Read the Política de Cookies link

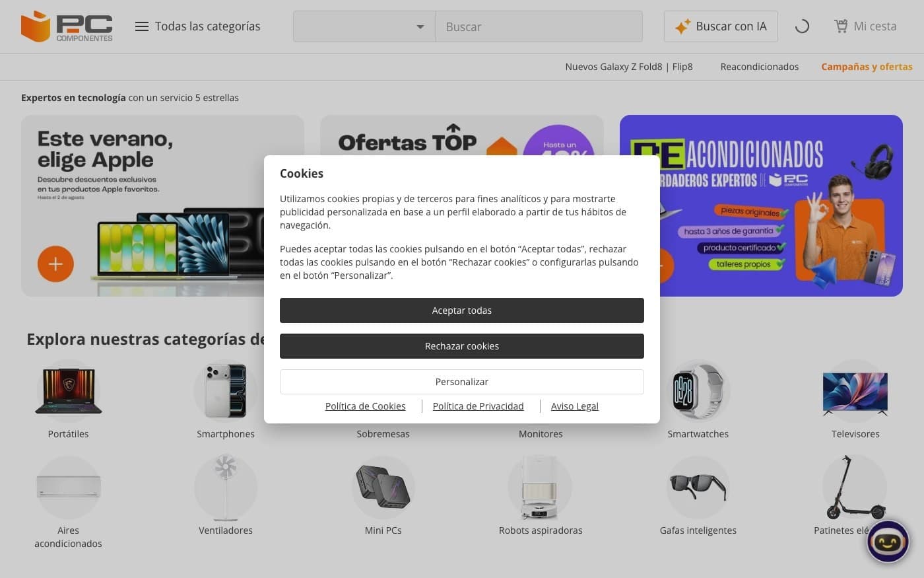coord(365,406)
